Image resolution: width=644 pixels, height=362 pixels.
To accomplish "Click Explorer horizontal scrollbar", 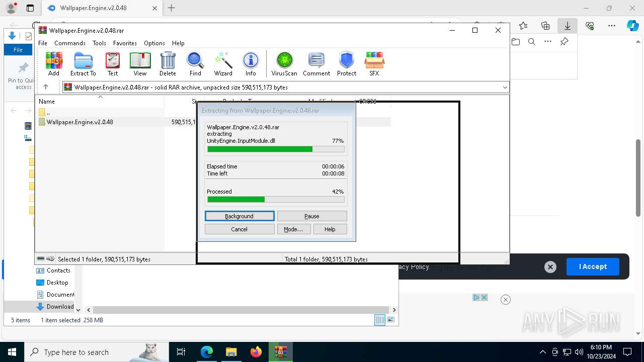I will (242, 310).
